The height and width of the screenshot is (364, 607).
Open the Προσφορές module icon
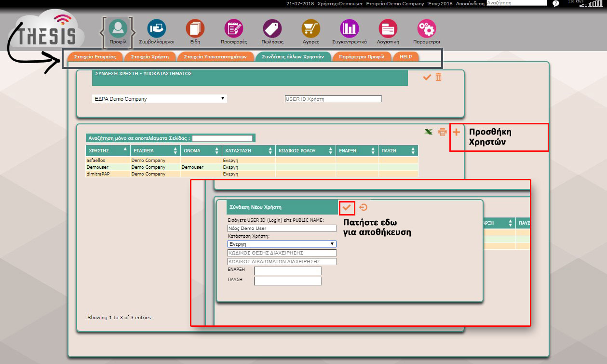pyautogui.click(x=234, y=29)
